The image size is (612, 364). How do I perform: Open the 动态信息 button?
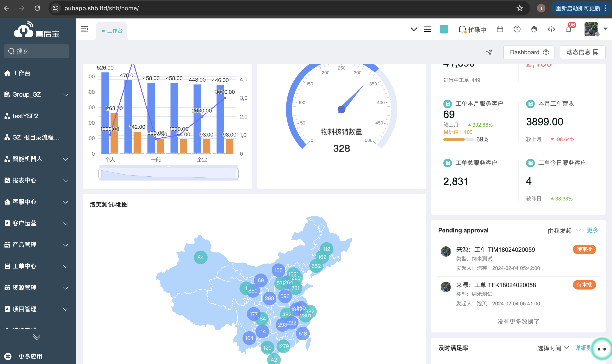coord(582,52)
